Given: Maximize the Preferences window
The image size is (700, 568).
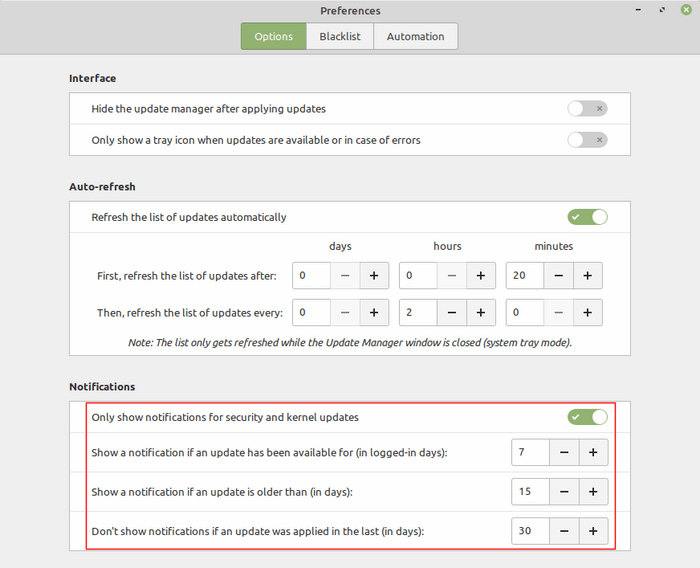Looking at the screenshot, I should (662, 9).
